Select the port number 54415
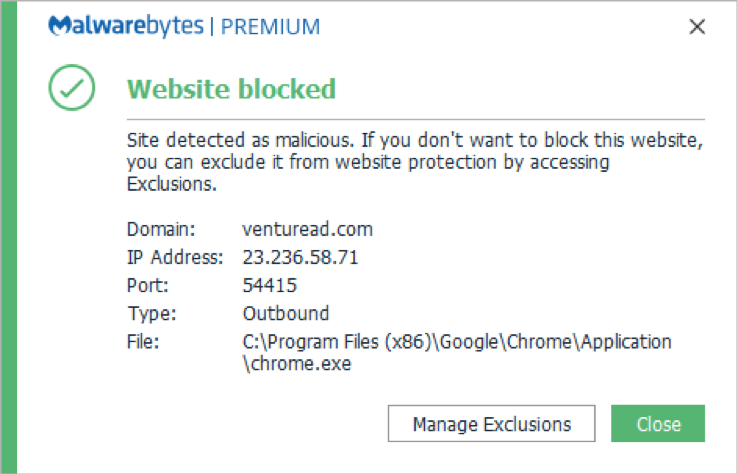This screenshot has height=474, width=737. click(270, 285)
